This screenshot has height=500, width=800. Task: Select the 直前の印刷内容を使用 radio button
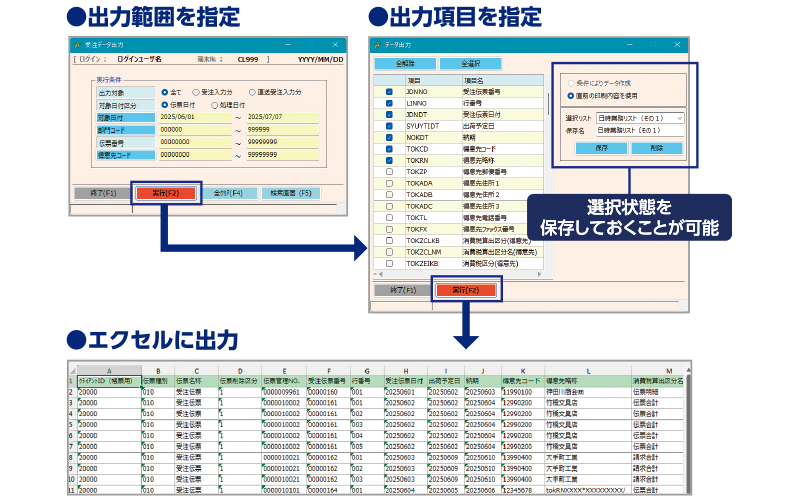(x=570, y=95)
